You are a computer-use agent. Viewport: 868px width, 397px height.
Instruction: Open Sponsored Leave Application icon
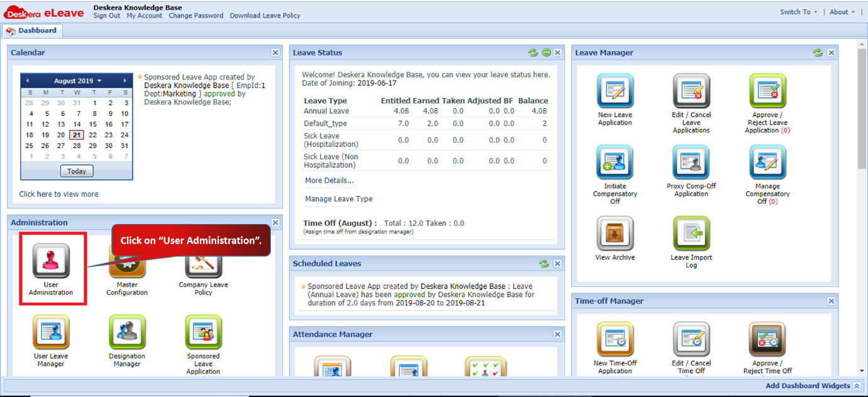click(x=203, y=332)
